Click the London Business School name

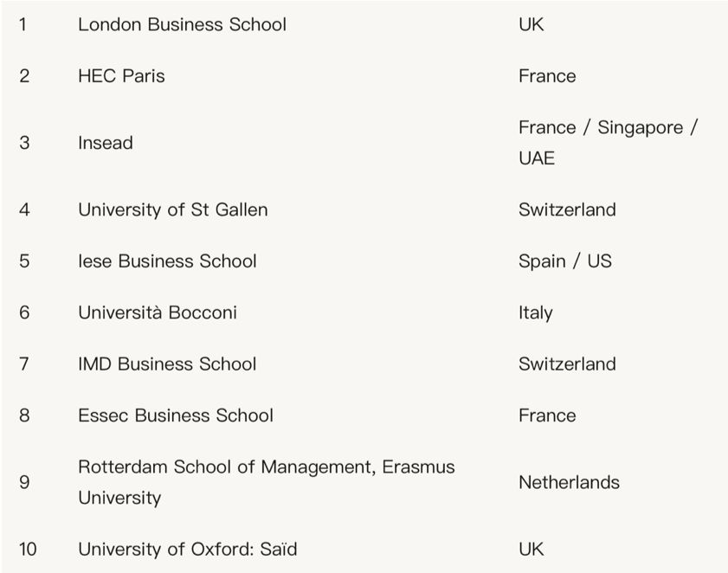click(x=182, y=24)
